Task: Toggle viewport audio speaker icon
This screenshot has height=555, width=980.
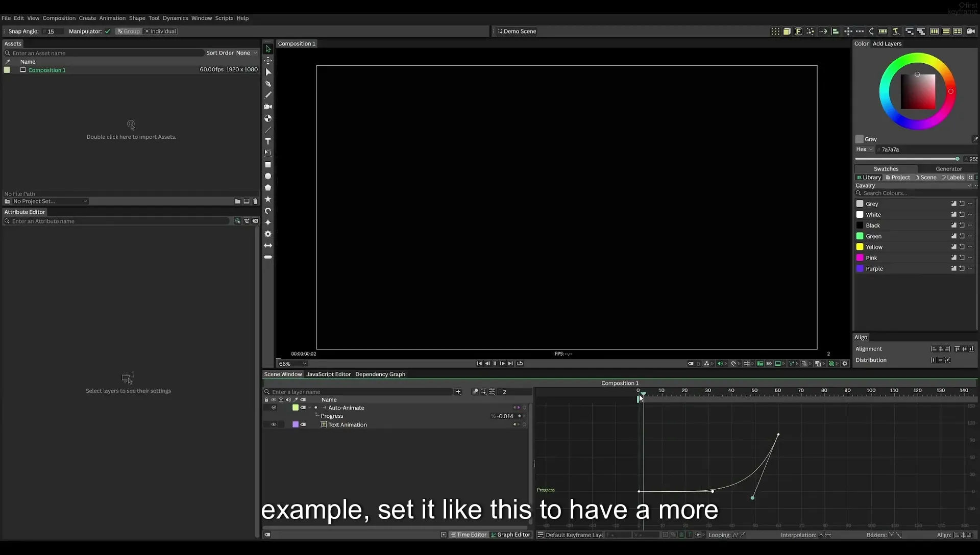Action: (720, 364)
